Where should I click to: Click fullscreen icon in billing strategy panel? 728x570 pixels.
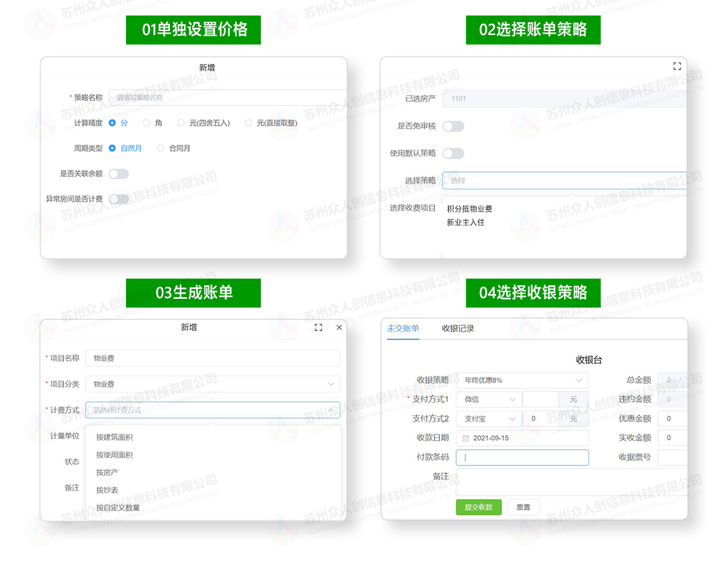click(x=677, y=66)
